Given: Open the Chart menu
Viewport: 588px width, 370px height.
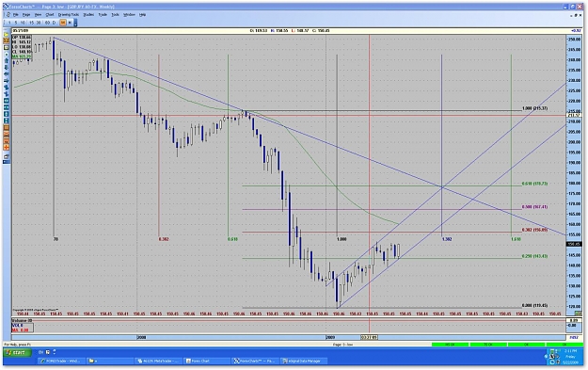Looking at the screenshot, I should [50, 15].
